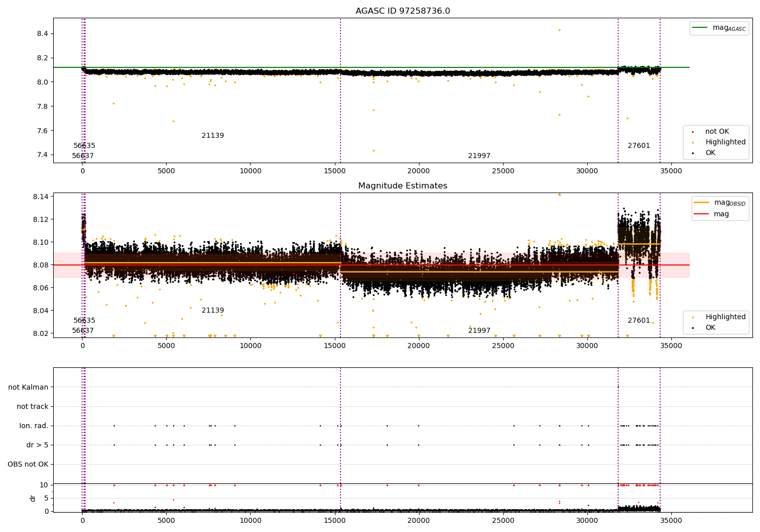Click the orange mag OBSID legend line sample
760x532 pixels.
point(702,203)
